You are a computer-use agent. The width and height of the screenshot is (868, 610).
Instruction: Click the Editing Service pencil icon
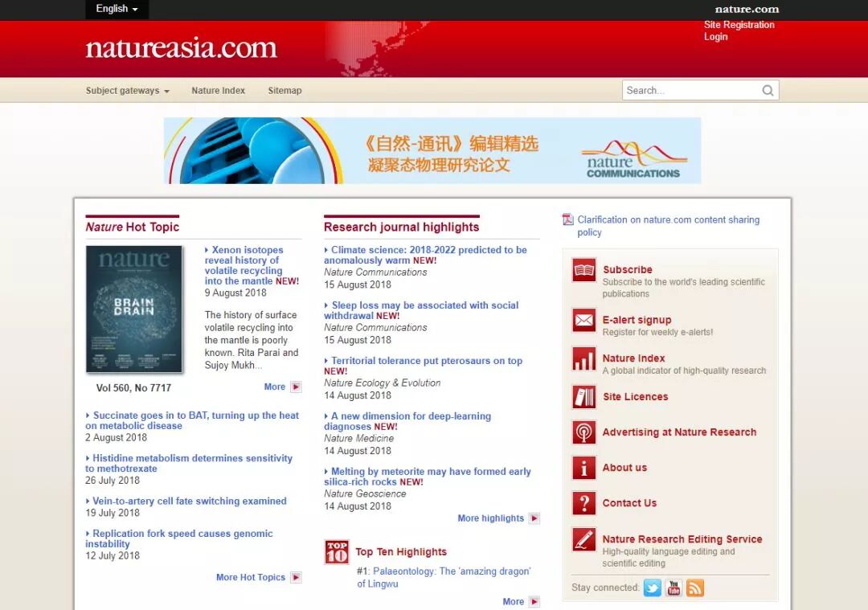coord(584,540)
